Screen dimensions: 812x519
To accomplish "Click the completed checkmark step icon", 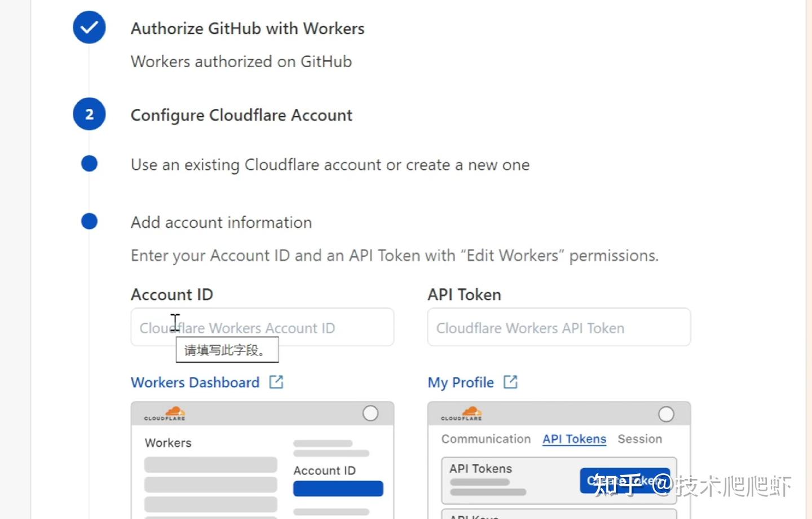I will click(x=89, y=27).
